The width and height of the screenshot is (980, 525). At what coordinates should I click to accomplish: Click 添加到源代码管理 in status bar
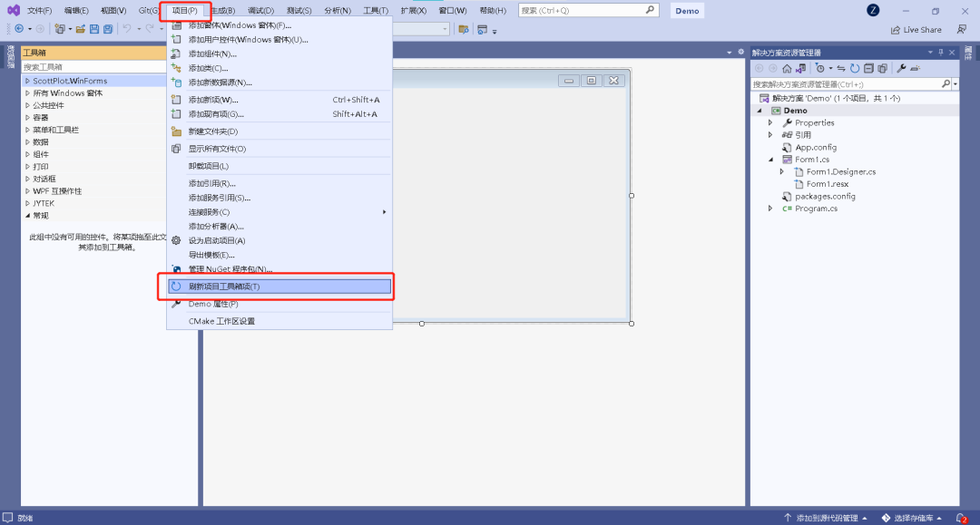click(826, 518)
